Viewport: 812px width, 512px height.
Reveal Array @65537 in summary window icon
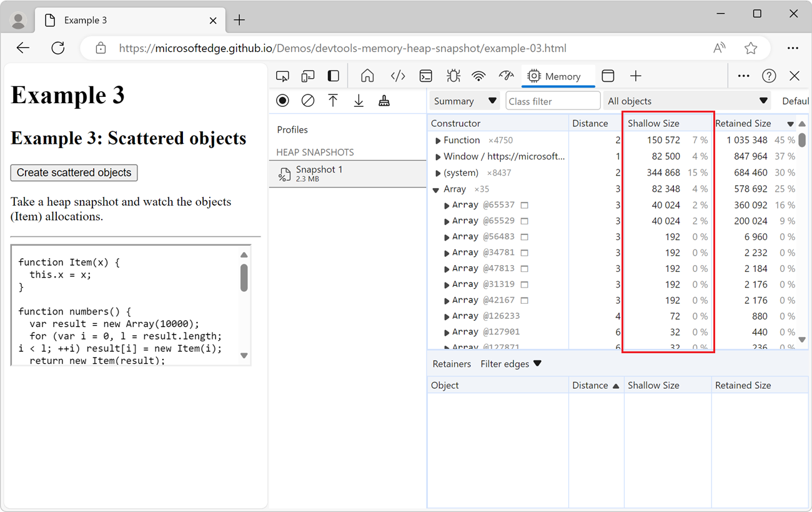(525, 205)
